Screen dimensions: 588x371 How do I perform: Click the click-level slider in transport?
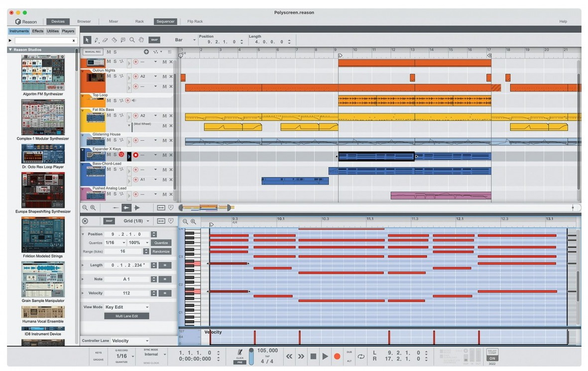251,356
